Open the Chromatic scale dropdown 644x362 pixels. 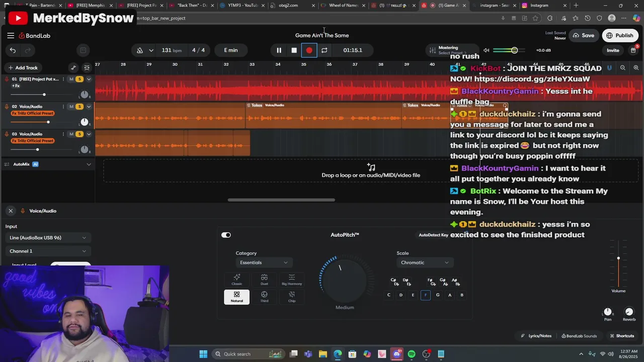coord(425,262)
